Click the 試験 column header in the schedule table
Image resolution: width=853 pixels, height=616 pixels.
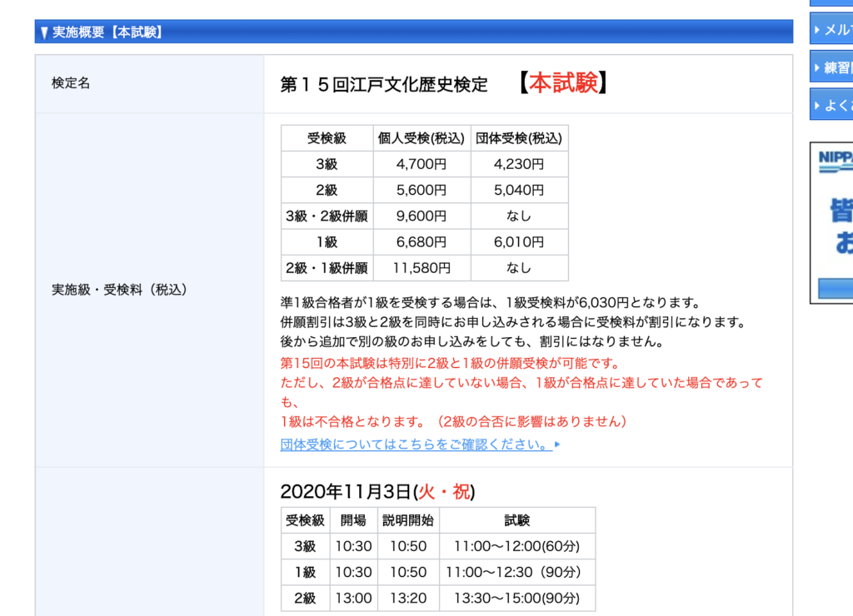[518, 521]
